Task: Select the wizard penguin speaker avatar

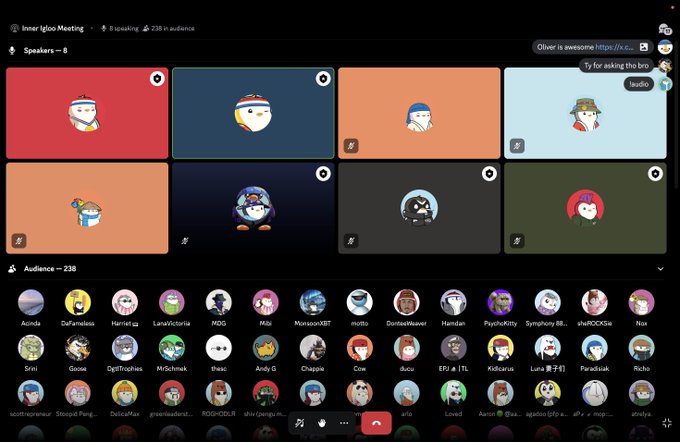Action: coord(253,209)
